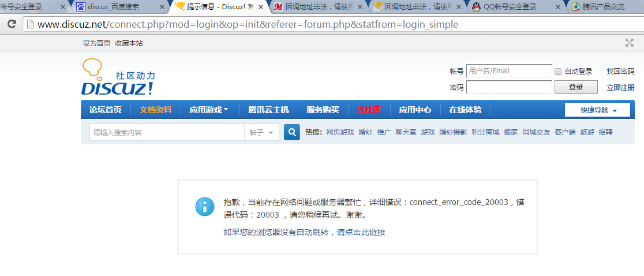Click the 如果您的浏览器没有自动跳转 redirect link
The height and width of the screenshot is (276, 644).
coord(304,233)
